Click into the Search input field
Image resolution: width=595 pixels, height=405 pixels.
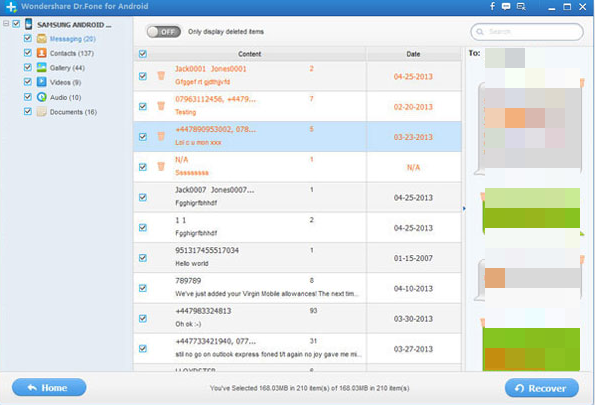(527, 32)
